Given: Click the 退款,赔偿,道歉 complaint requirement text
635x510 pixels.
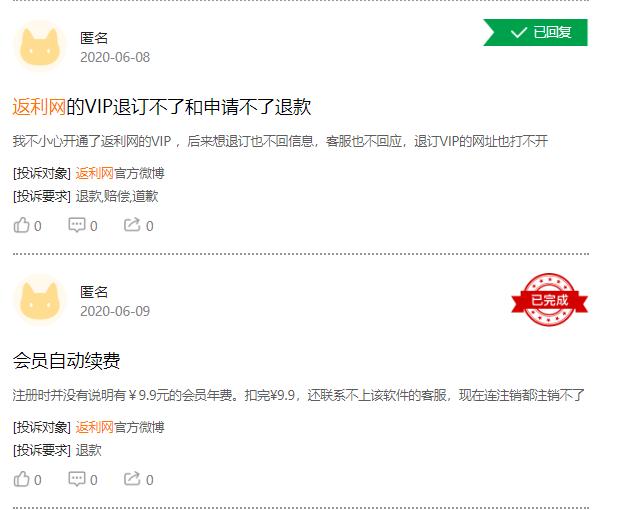Looking at the screenshot, I should pos(117,196).
